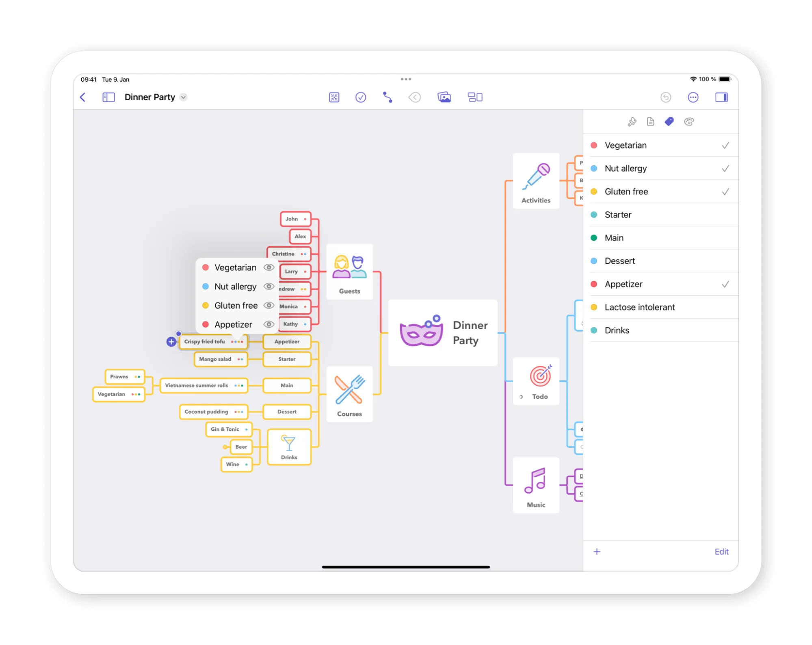
Task: Click the fold handle left of Beer node
Action: pyautogui.click(x=225, y=447)
